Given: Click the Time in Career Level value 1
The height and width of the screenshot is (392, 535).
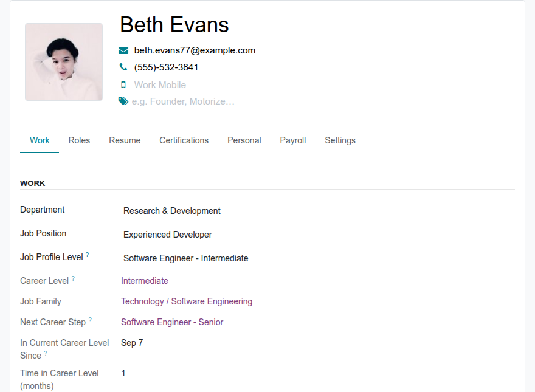Looking at the screenshot, I should click(x=123, y=373).
